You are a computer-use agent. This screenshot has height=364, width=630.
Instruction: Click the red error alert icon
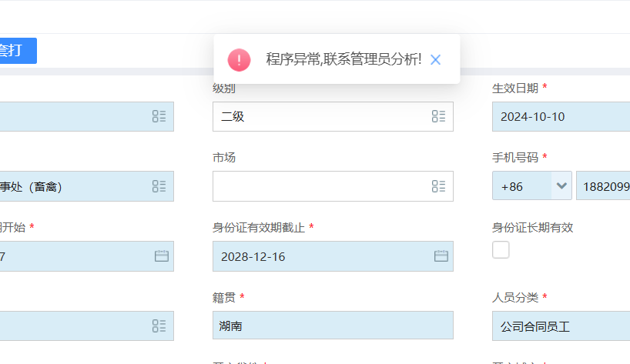239,59
